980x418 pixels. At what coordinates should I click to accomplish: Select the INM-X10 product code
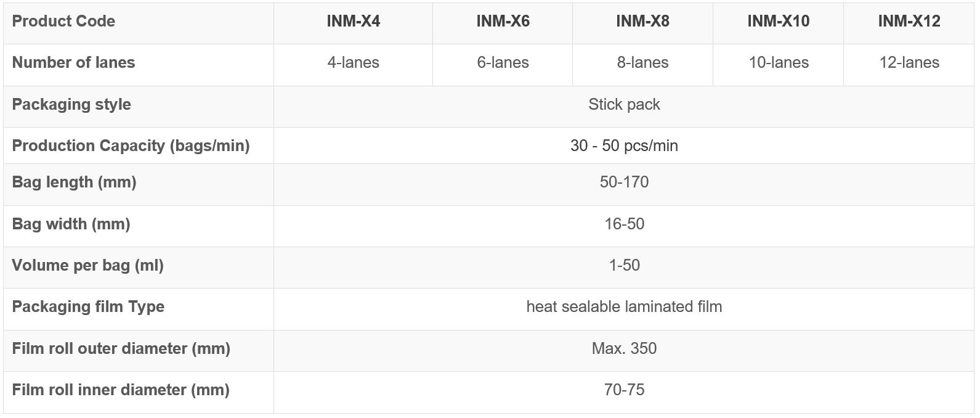point(778,22)
